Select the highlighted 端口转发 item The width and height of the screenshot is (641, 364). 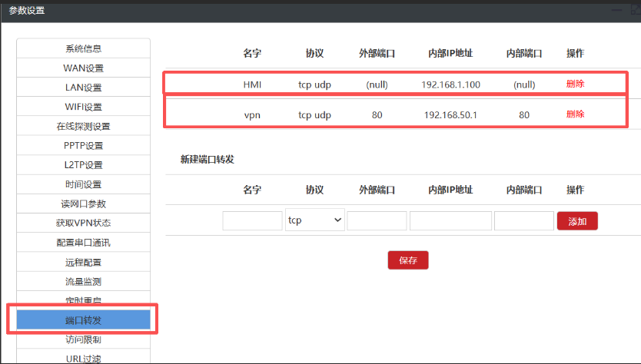tap(83, 320)
